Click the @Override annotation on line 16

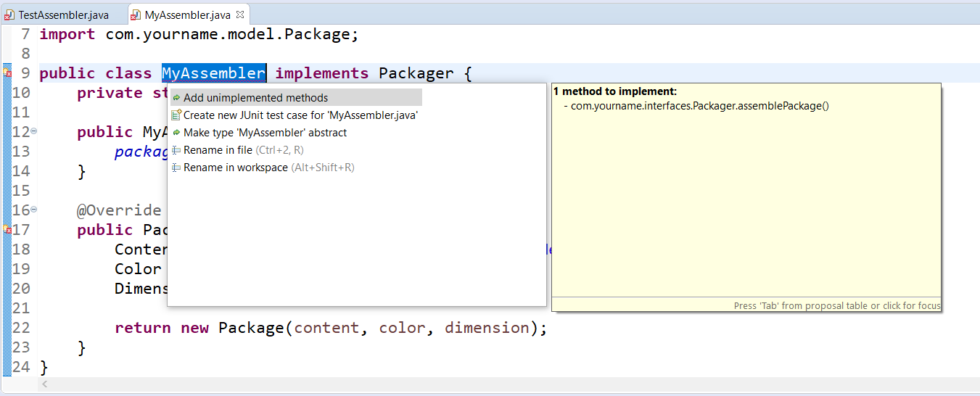click(x=119, y=210)
